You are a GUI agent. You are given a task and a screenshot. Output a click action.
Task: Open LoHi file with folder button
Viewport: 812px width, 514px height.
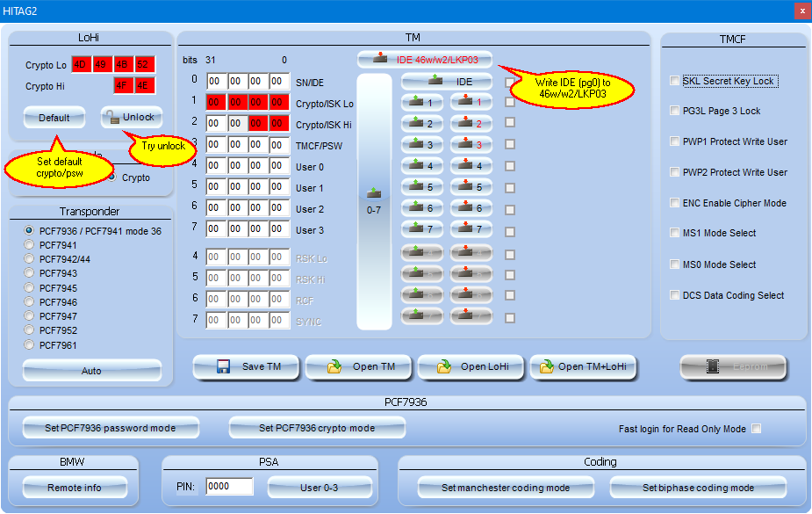point(471,367)
